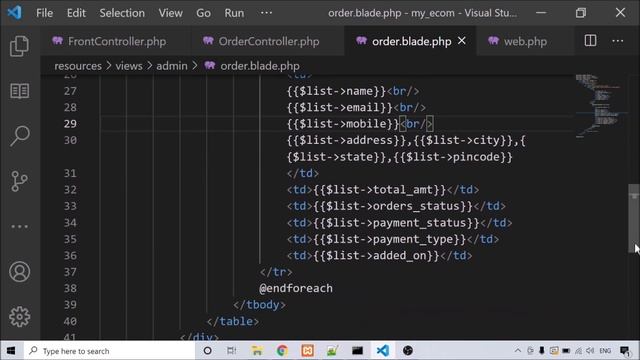Click the text {{$list->total_amt}}
This screenshot has height=360, width=640.
point(380,190)
